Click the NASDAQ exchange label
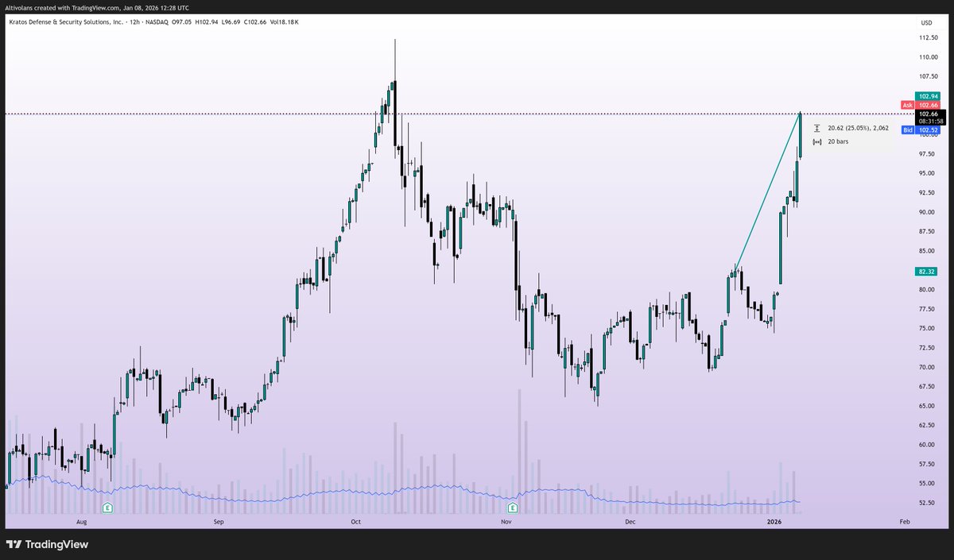 point(156,22)
